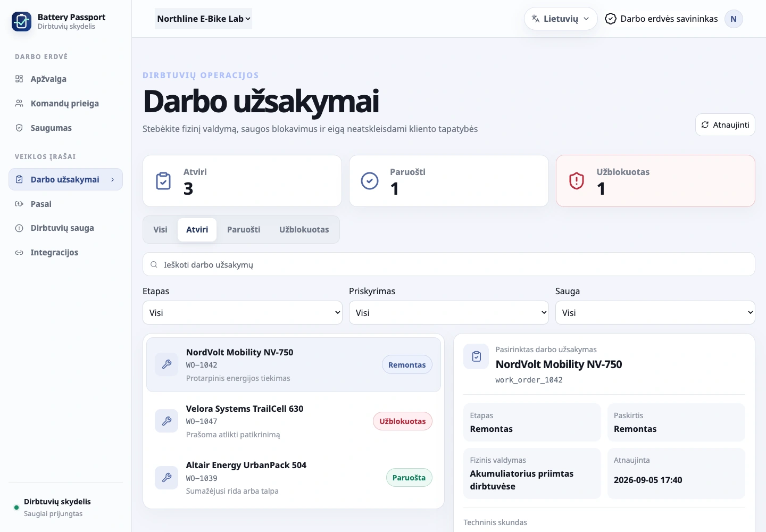This screenshot has width=766, height=532.
Task: Go to Komandų prieiga page
Action: click(65, 104)
